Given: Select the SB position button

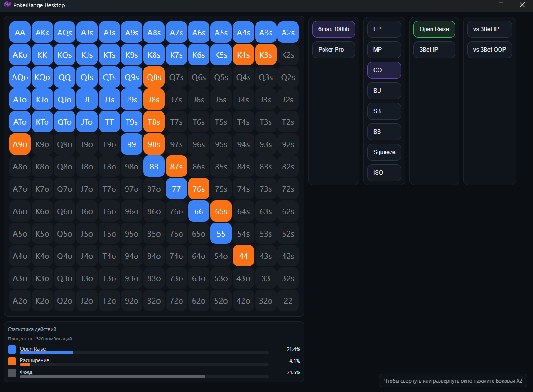Looking at the screenshot, I should pyautogui.click(x=384, y=111).
